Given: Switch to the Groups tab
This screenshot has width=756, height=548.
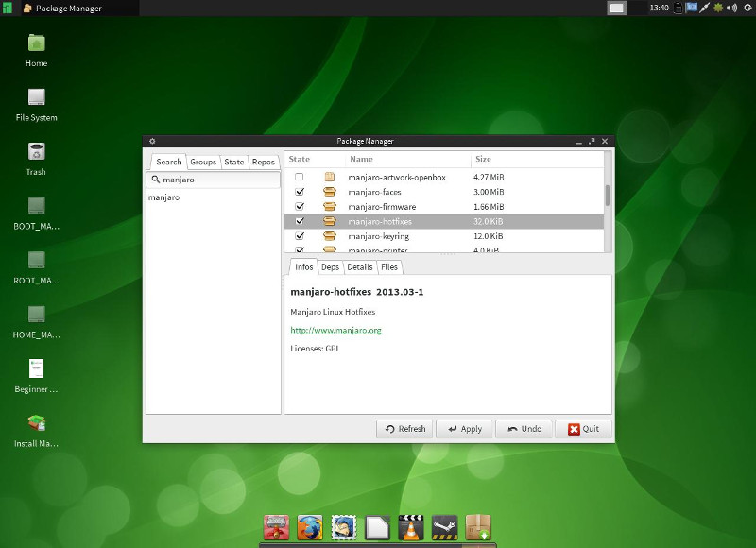Looking at the screenshot, I should click(203, 162).
